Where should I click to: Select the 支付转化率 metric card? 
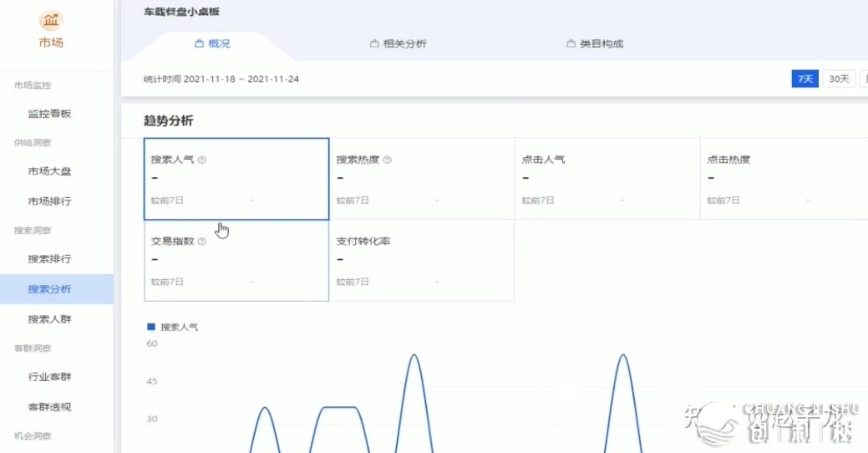[x=422, y=261]
